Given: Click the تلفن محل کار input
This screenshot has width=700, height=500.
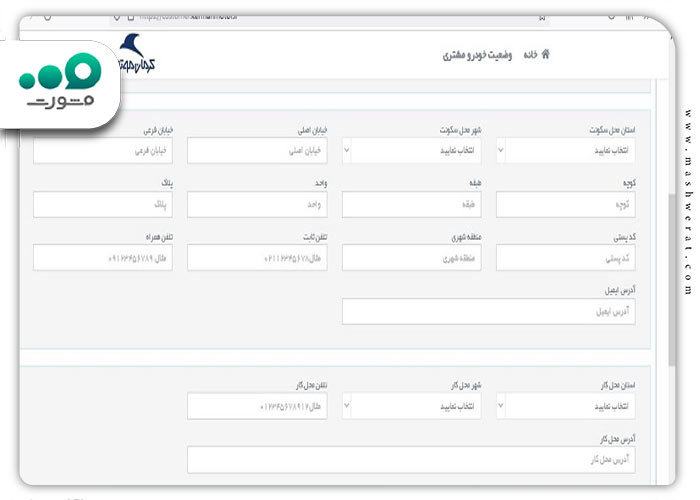Looking at the screenshot, I should (x=257, y=406).
